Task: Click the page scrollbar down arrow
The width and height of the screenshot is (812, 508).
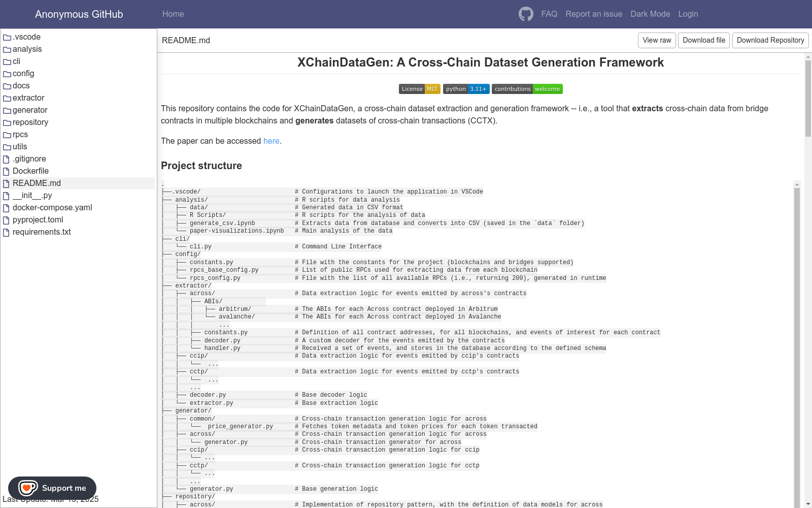Action: [808, 504]
